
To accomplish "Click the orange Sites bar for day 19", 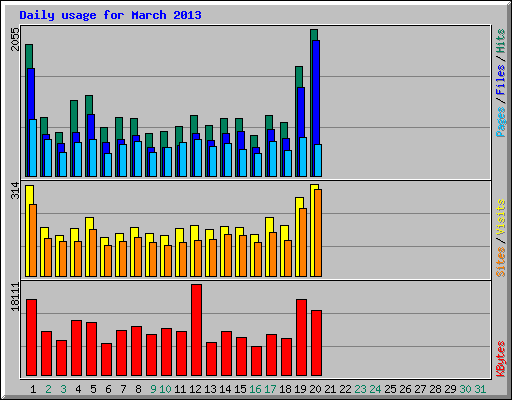I will (303, 242).
